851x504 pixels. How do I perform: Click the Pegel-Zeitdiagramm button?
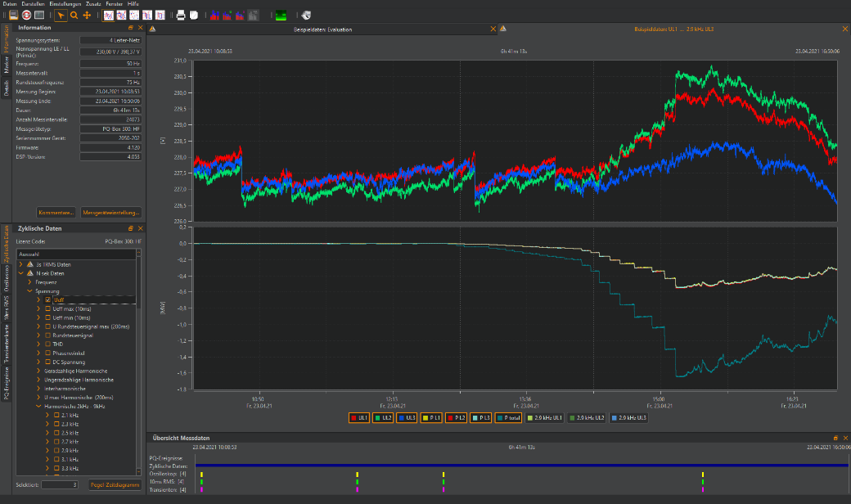[115, 485]
